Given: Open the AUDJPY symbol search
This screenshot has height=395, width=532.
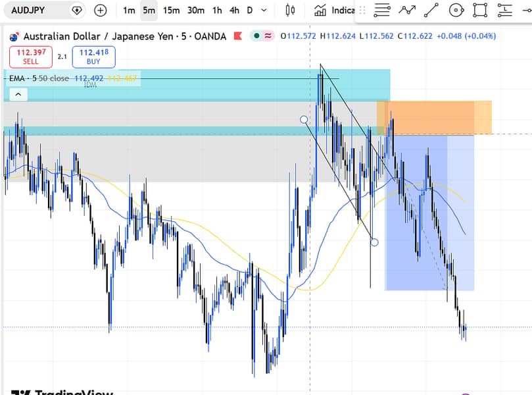Looking at the screenshot, I should (x=28, y=10).
